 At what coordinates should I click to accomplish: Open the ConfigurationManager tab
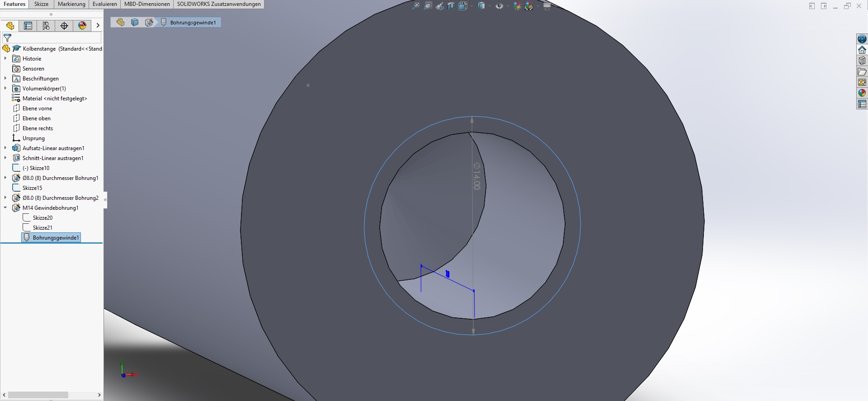46,26
